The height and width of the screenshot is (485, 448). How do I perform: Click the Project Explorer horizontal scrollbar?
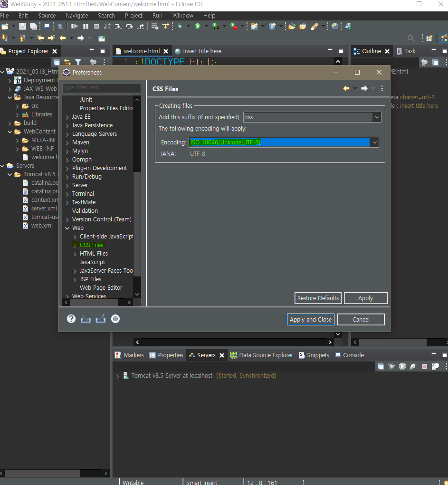click(x=43, y=473)
